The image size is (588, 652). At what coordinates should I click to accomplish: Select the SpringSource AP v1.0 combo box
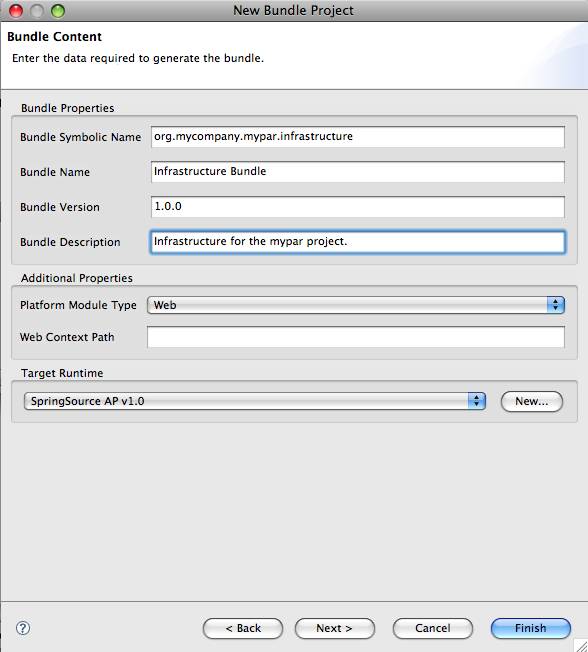tap(254, 401)
